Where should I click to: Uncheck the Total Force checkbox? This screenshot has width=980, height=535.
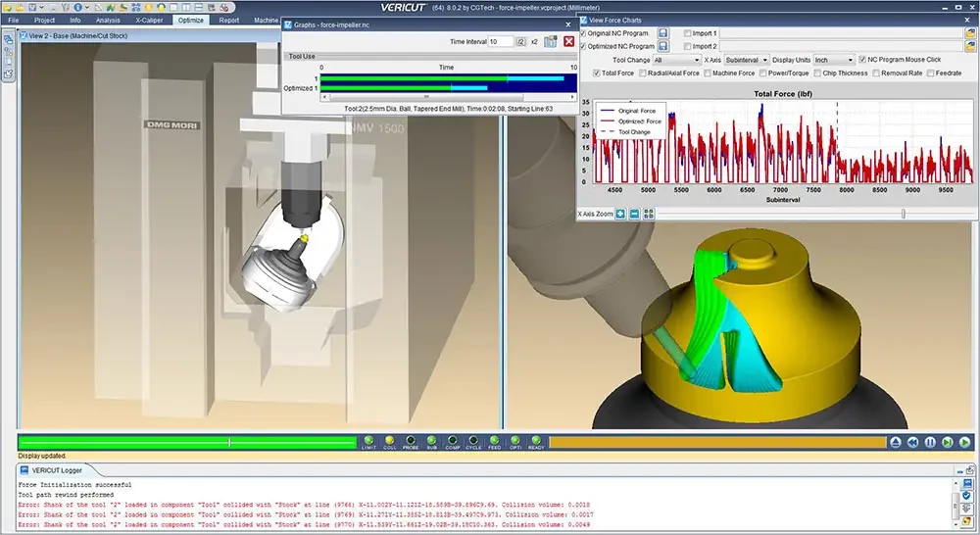pyautogui.click(x=596, y=73)
